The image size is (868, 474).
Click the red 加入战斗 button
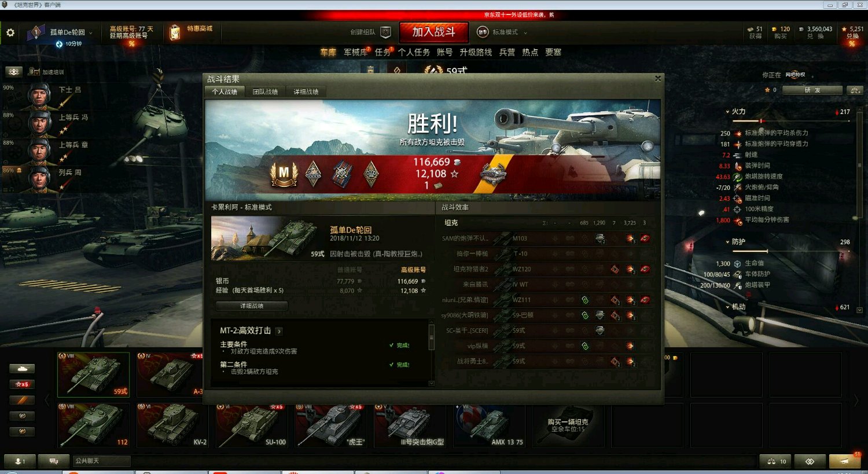click(x=433, y=32)
